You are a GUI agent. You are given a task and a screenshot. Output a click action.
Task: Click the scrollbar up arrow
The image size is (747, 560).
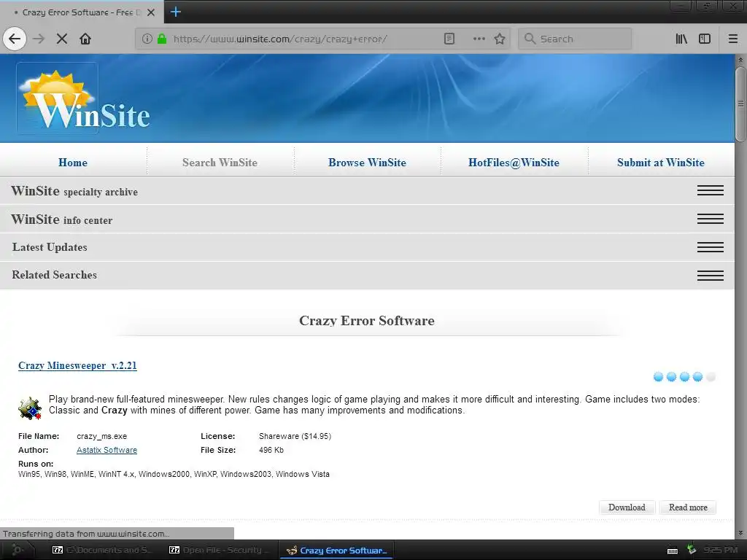(x=740, y=60)
